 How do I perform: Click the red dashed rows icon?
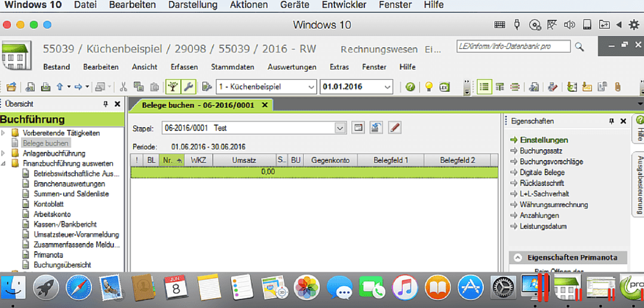pos(514,87)
